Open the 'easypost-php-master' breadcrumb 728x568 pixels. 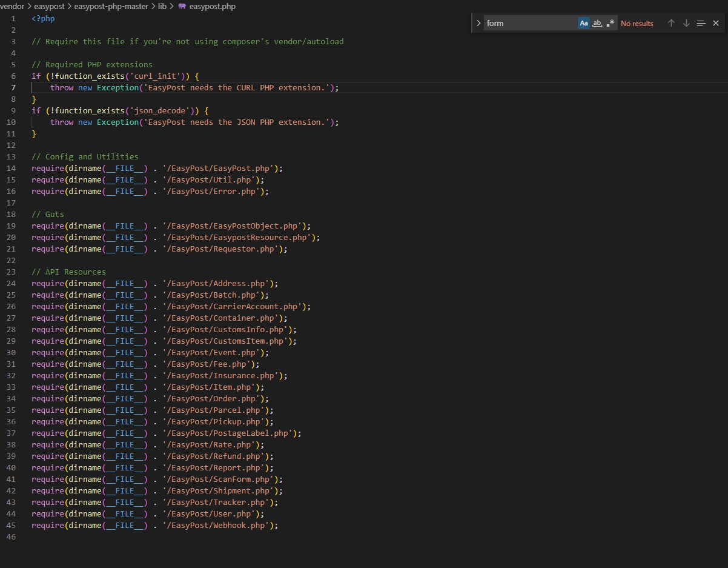(111, 7)
